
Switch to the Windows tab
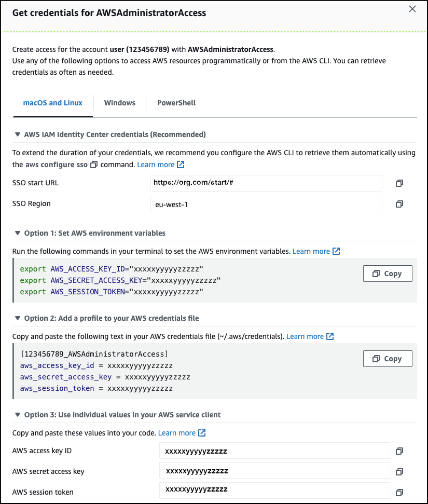point(119,103)
